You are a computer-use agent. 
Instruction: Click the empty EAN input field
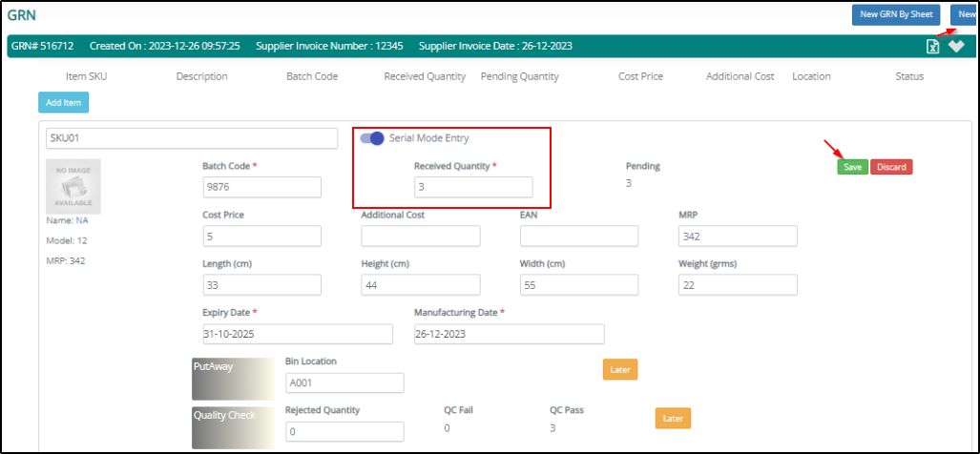click(578, 237)
